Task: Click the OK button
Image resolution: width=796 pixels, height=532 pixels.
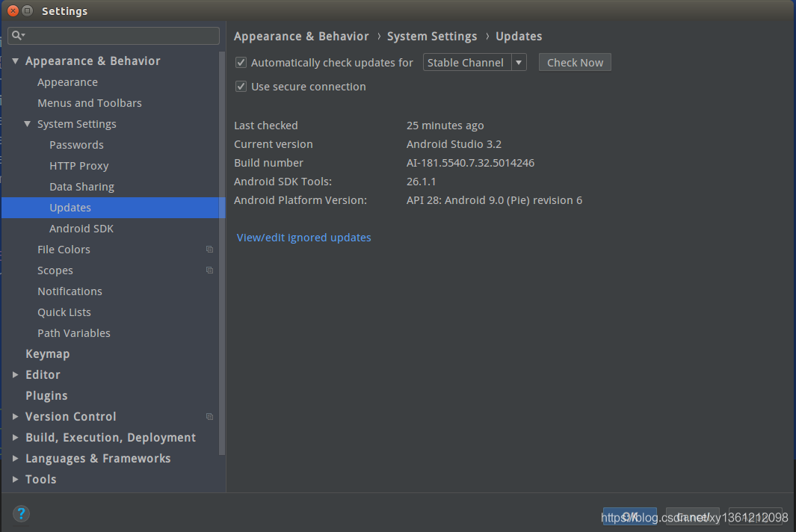Action: [x=629, y=517]
